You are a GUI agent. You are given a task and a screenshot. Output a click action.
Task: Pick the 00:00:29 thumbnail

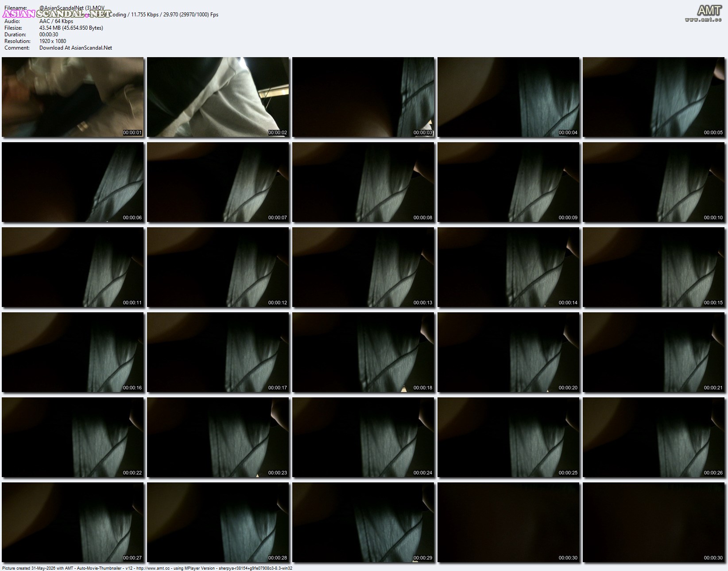pyautogui.click(x=363, y=522)
